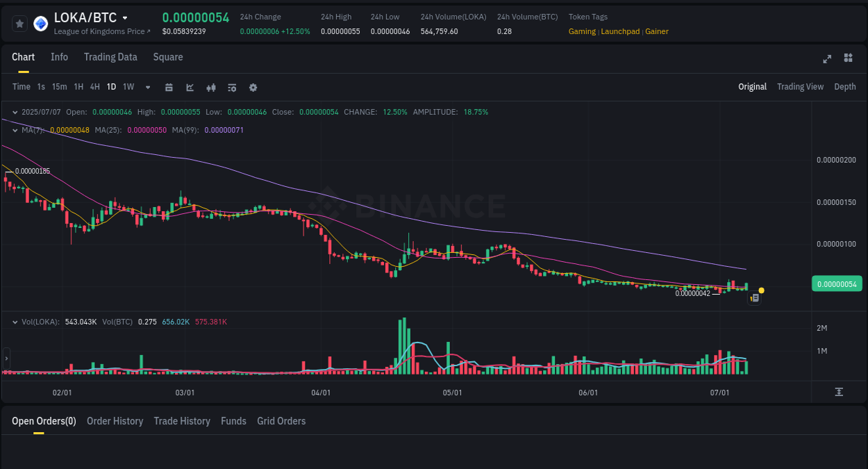Switch the chart to Depth view

844,86
